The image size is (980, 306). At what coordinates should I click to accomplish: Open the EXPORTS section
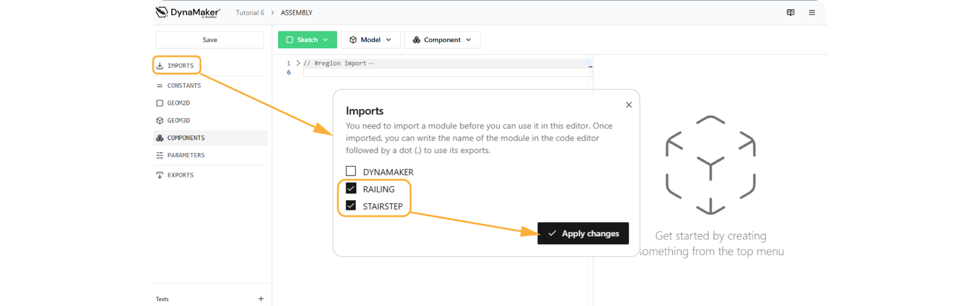(180, 175)
